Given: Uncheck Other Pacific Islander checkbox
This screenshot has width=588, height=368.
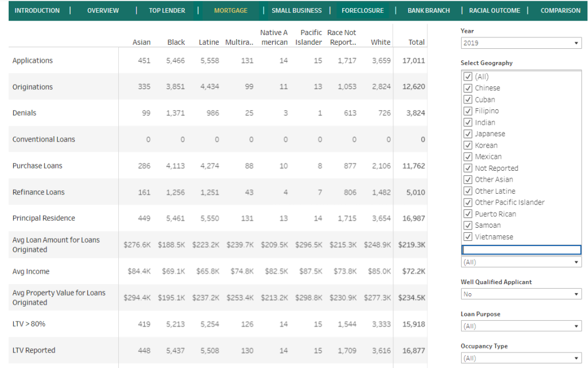Looking at the screenshot, I should click(x=467, y=202).
